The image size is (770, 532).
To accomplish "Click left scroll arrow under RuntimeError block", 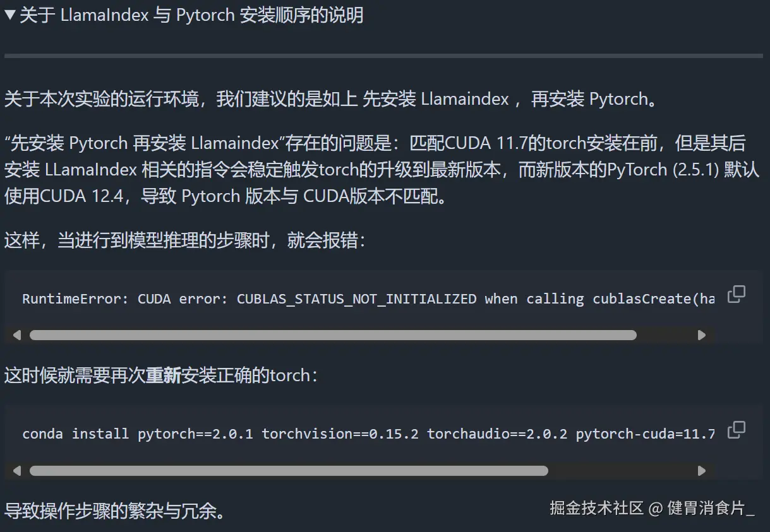I will pos(17,335).
